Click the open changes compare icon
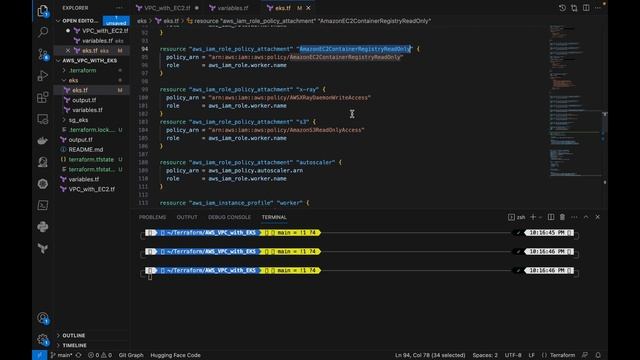The height and width of the screenshot is (360, 640). [574, 8]
